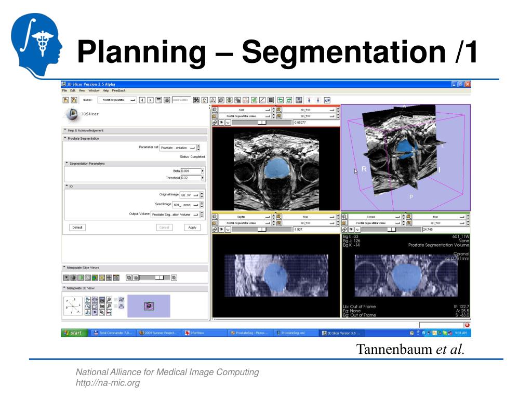Click the zoom in magnifier in 3D View
The width and height of the screenshot is (532, 399).
pyautogui.click(x=109, y=300)
